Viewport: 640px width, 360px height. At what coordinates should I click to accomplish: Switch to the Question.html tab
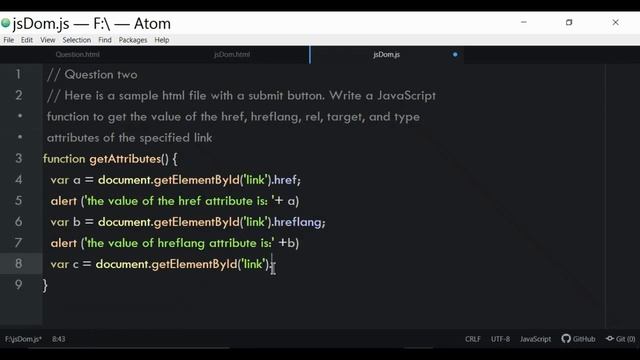(78, 55)
